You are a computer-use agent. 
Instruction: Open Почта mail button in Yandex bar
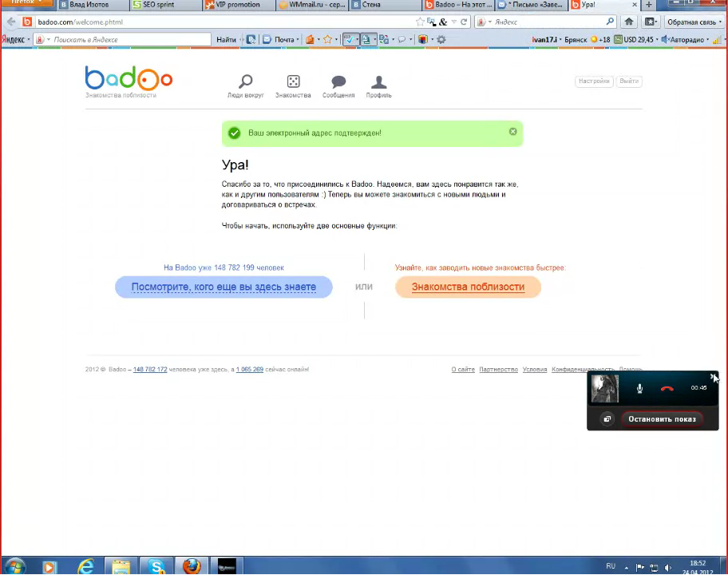(280, 39)
